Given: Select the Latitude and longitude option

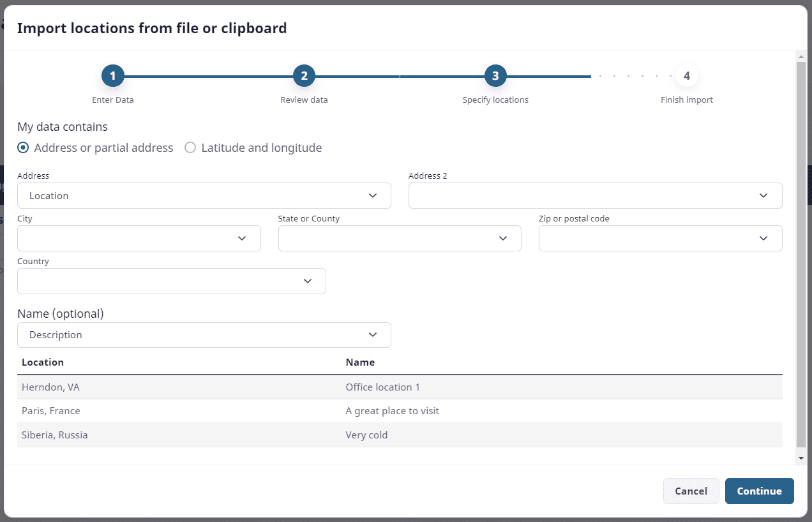Looking at the screenshot, I should click(x=190, y=147).
